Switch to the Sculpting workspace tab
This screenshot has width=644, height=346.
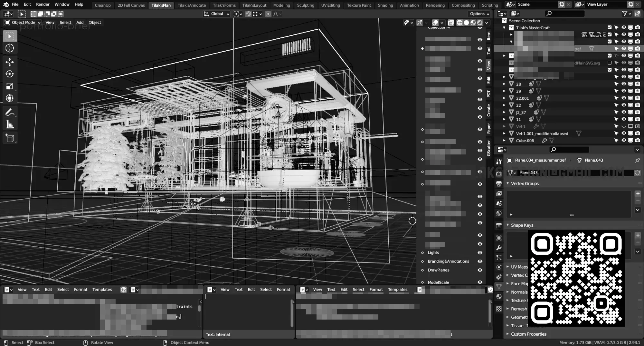305,5
